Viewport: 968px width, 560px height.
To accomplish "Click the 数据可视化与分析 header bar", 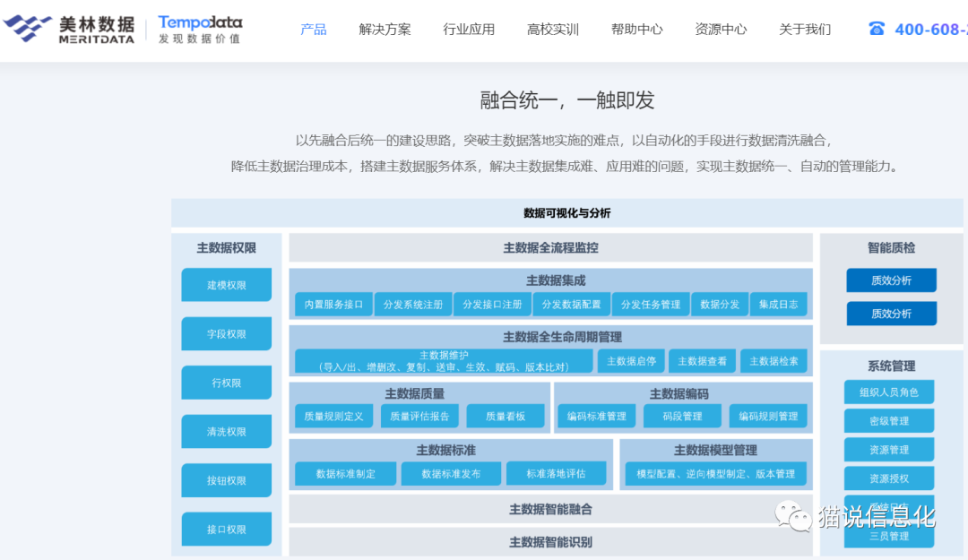I will [567, 213].
